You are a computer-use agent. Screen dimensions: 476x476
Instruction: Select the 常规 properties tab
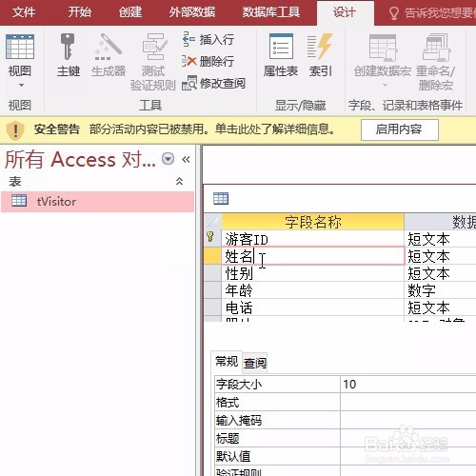click(227, 362)
